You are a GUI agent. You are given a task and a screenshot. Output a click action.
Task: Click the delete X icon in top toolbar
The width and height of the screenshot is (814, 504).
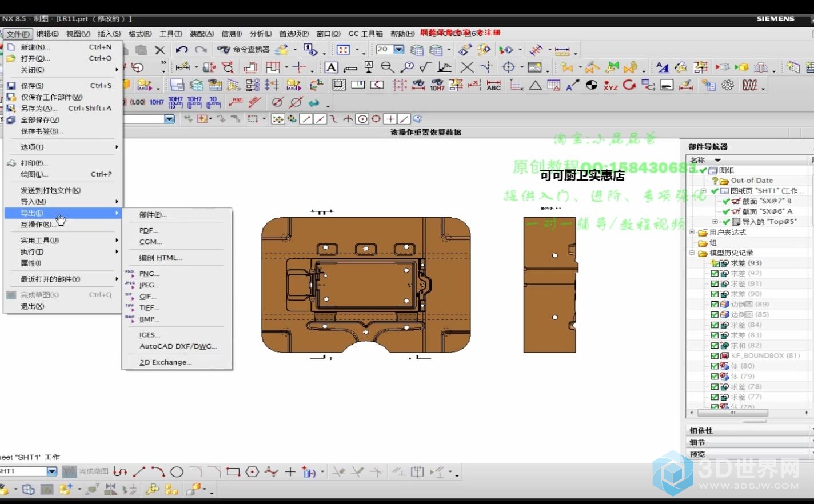point(160,50)
